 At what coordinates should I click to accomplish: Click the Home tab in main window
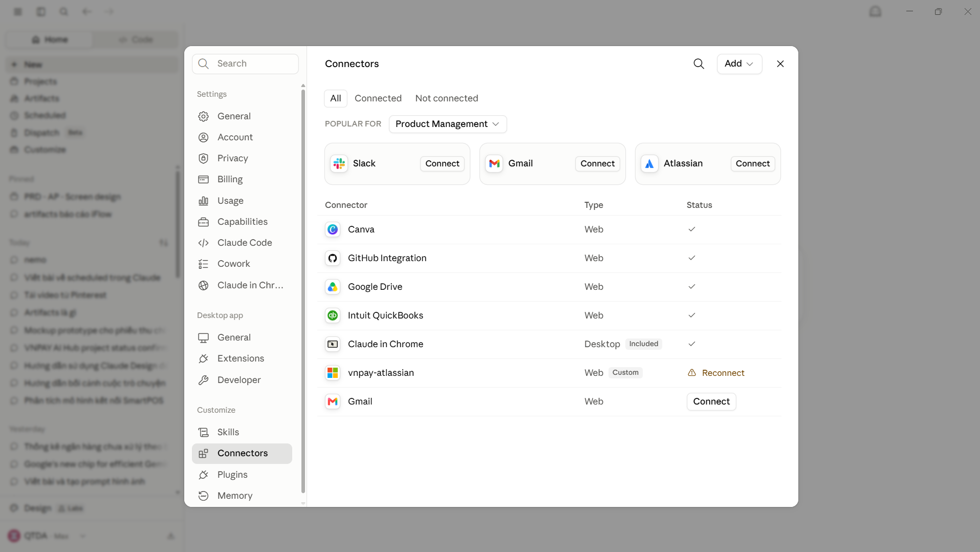50,39
